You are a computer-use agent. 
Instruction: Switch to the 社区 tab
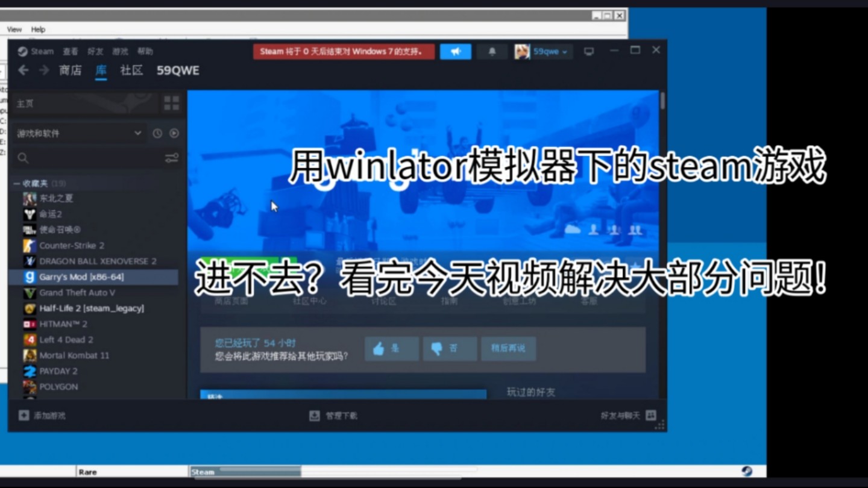tap(131, 70)
